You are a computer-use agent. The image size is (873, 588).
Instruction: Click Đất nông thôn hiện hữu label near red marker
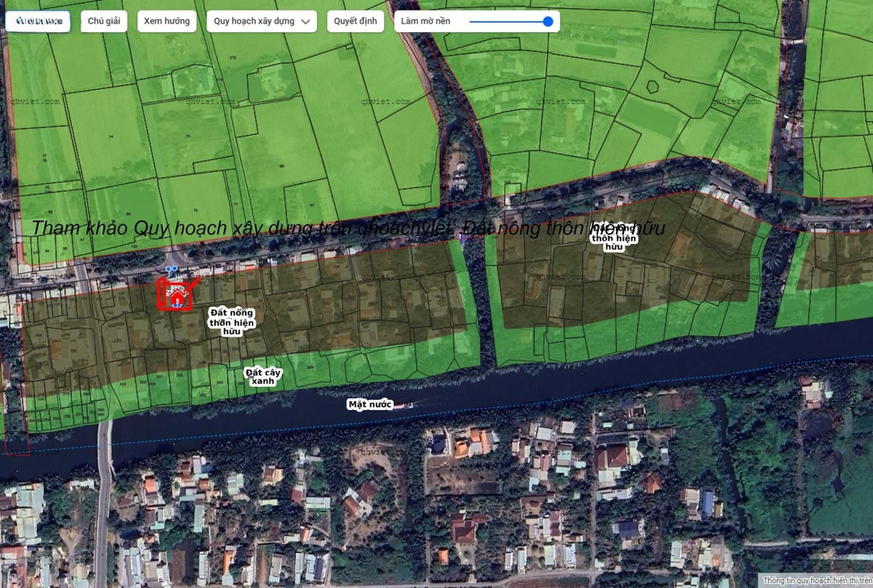point(232,321)
